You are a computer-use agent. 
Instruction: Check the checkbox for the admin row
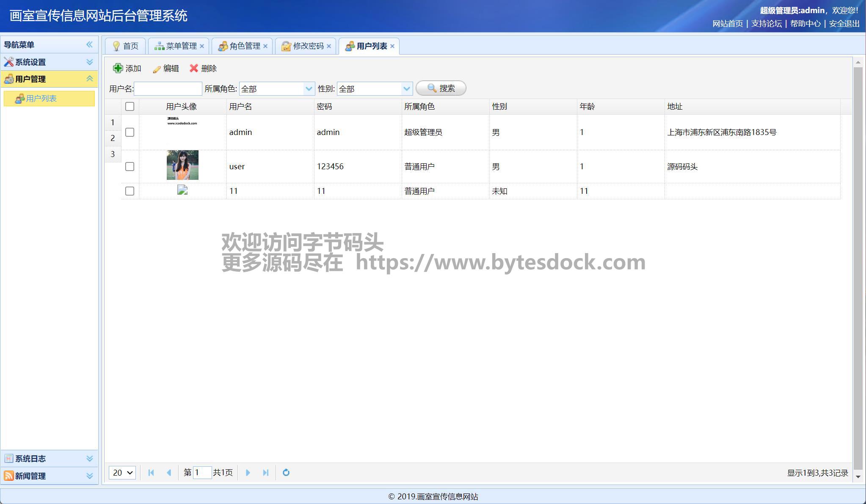tap(130, 132)
